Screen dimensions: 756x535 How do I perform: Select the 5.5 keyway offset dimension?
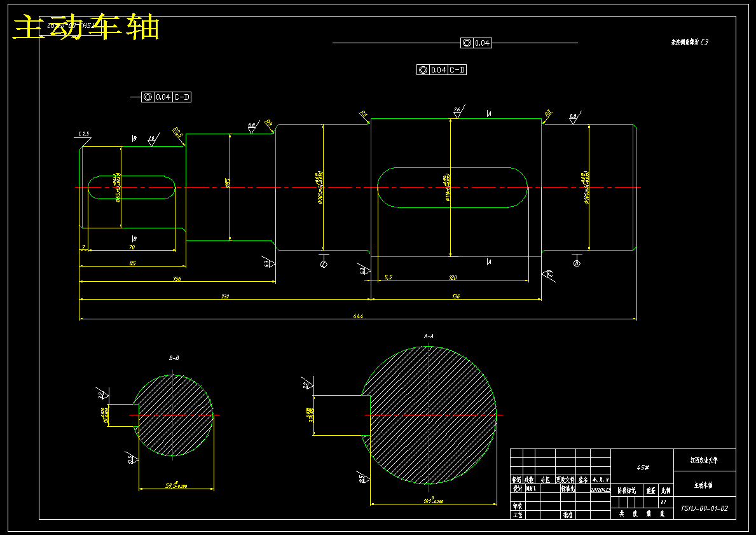(x=388, y=277)
